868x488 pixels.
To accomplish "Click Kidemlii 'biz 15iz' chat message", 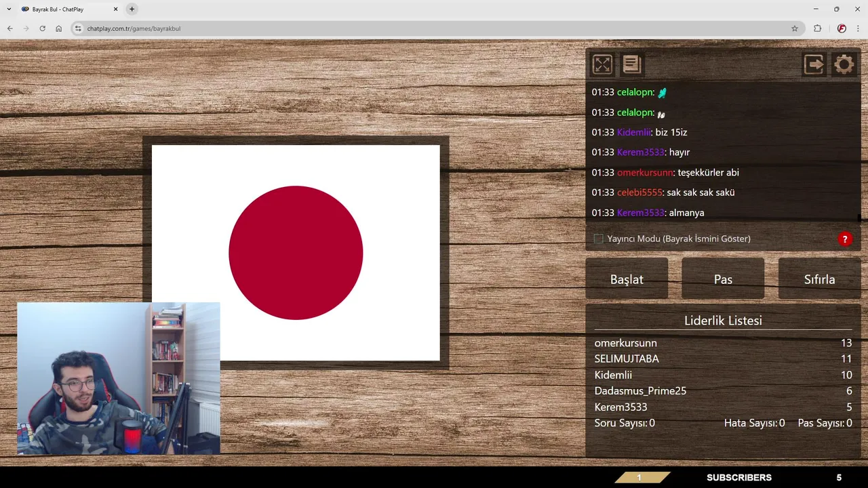I will [x=671, y=132].
